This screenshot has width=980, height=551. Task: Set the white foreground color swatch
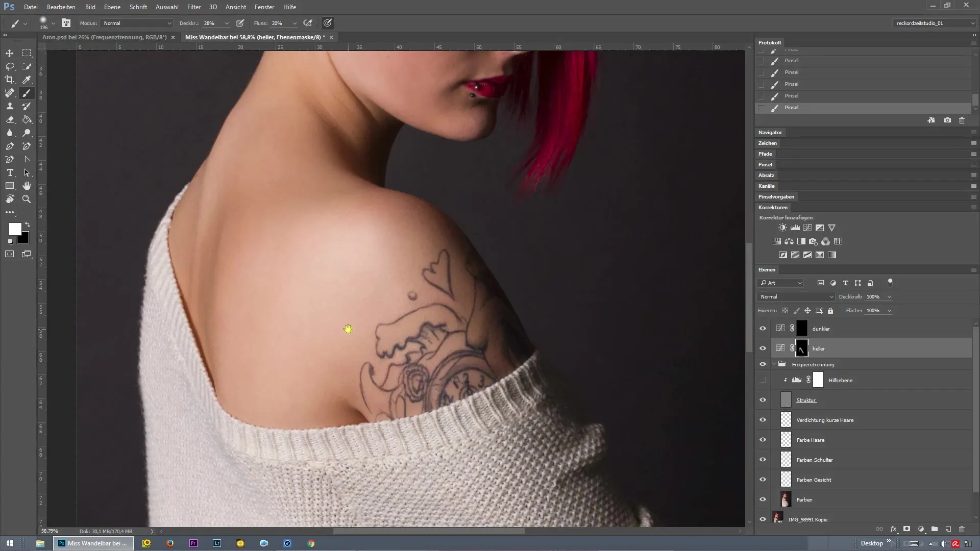(x=14, y=228)
